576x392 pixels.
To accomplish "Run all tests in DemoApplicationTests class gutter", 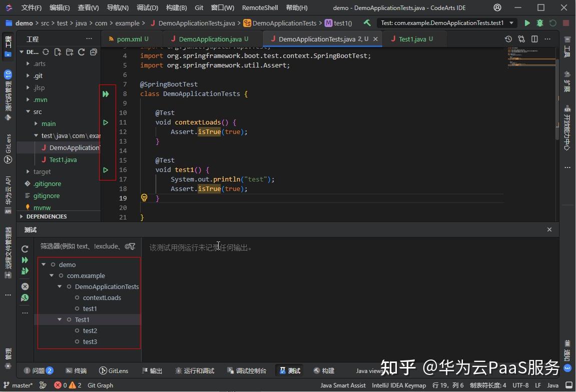I will (106, 94).
